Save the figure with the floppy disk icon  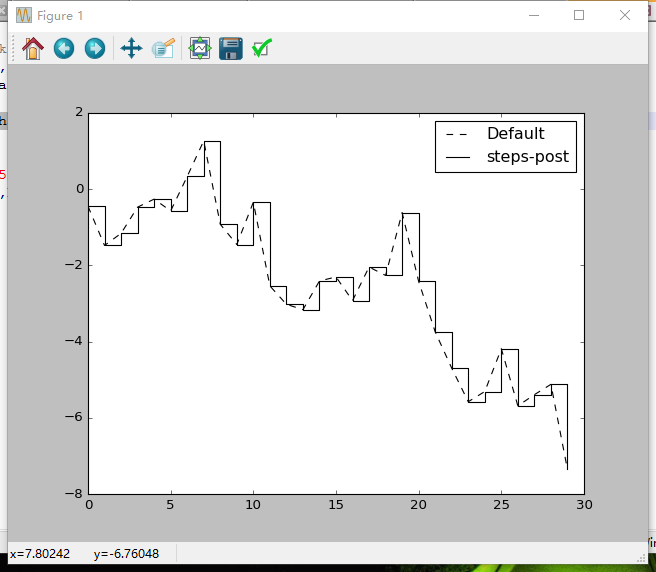[231, 49]
